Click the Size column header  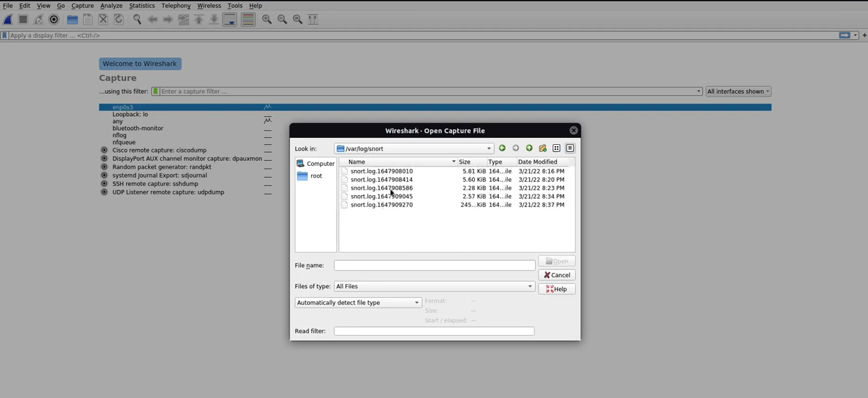(472, 162)
